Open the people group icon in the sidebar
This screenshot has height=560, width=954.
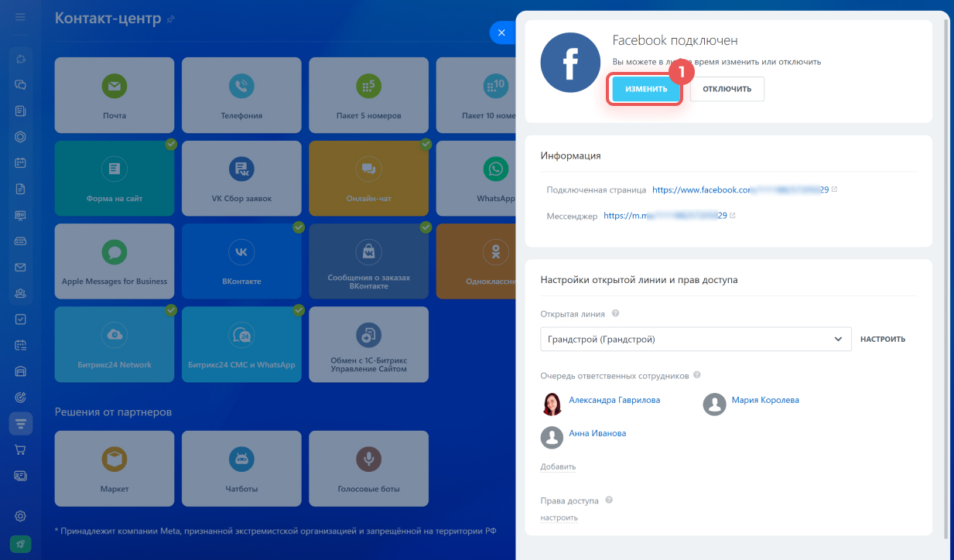pyautogui.click(x=21, y=293)
